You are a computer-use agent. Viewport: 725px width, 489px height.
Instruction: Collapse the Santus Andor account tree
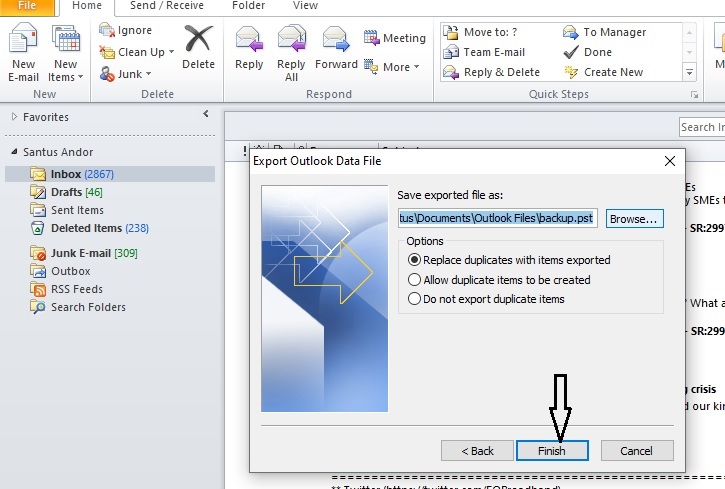pos(14,152)
